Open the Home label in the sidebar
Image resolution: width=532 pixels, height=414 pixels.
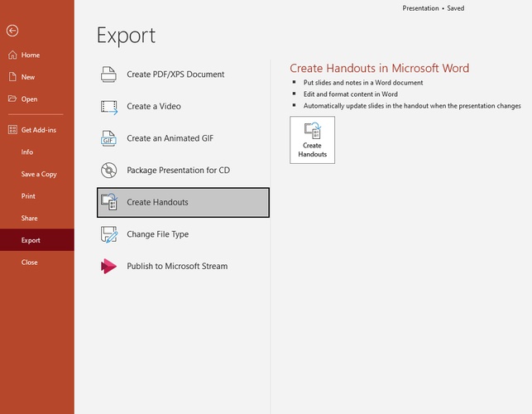pyautogui.click(x=31, y=55)
